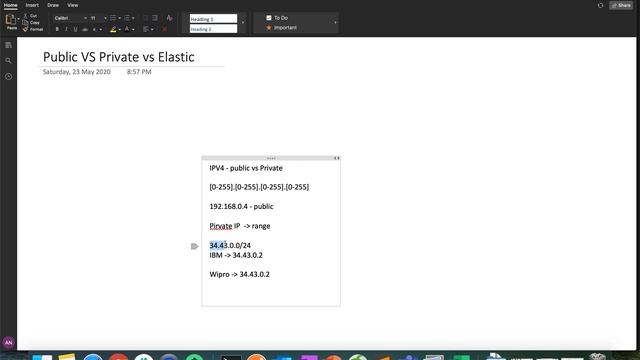
Task: Open the search pane in sidebar
Action: click(x=8, y=61)
